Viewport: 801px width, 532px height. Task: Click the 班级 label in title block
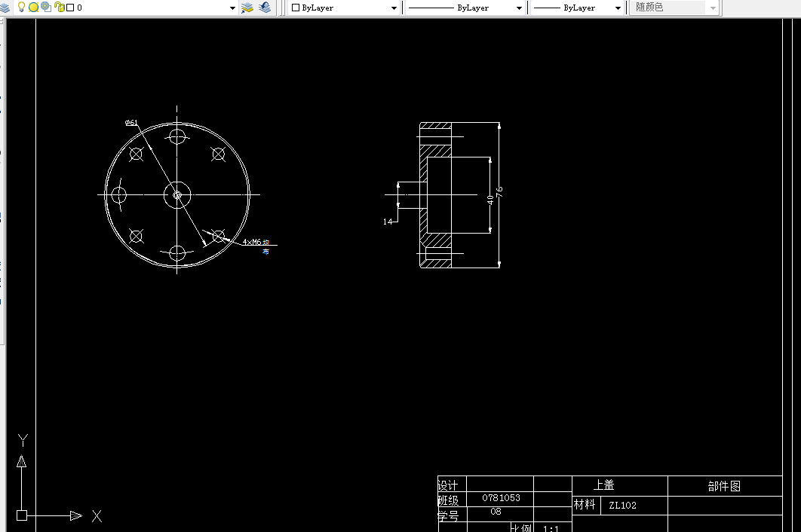tap(449, 500)
